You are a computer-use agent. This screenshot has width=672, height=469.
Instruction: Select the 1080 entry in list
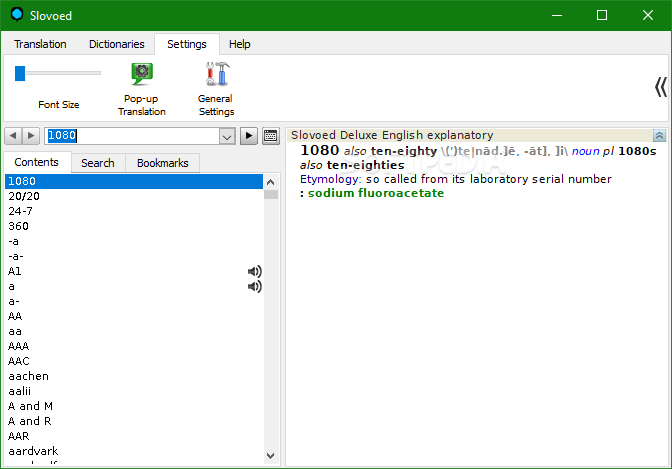[x=134, y=181]
